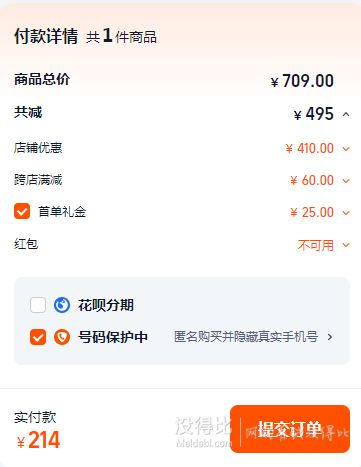Uncheck the 首单礼金 checkbox
This screenshot has width=361, height=467.
coord(22,211)
